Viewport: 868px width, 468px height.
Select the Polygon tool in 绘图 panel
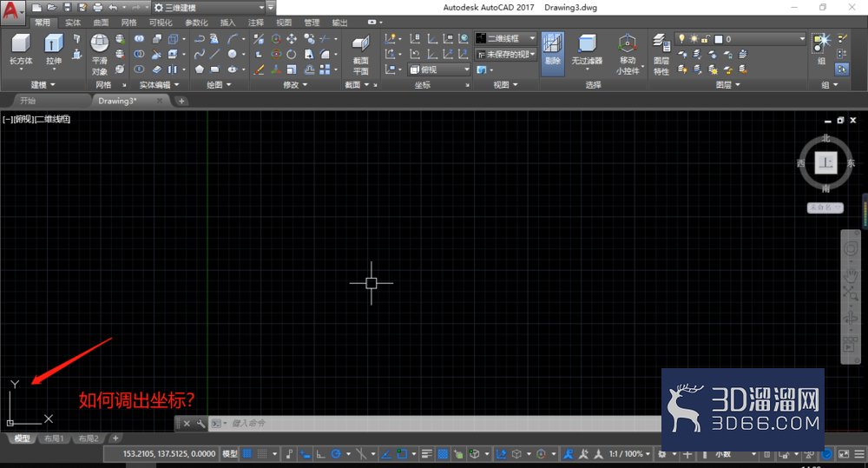point(200,69)
